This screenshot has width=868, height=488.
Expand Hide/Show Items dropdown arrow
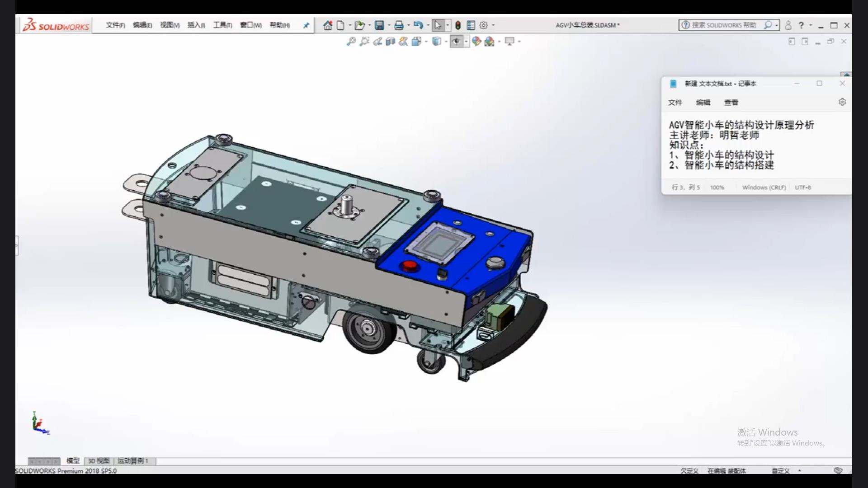[x=466, y=42]
